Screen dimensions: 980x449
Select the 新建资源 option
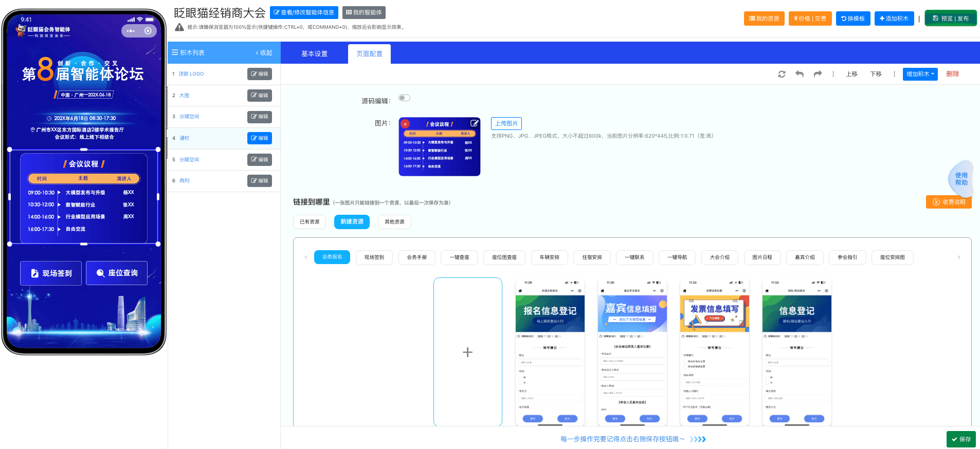tap(352, 222)
